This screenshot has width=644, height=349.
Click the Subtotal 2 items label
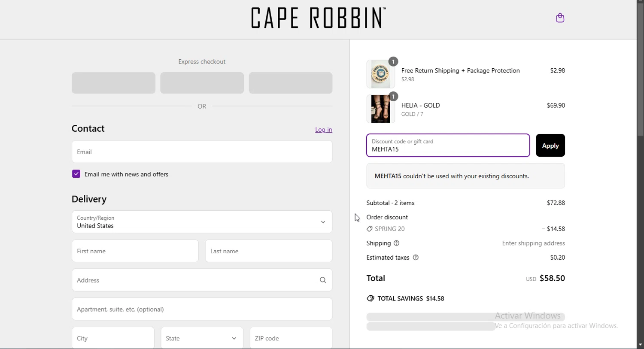click(x=390, y=203)
